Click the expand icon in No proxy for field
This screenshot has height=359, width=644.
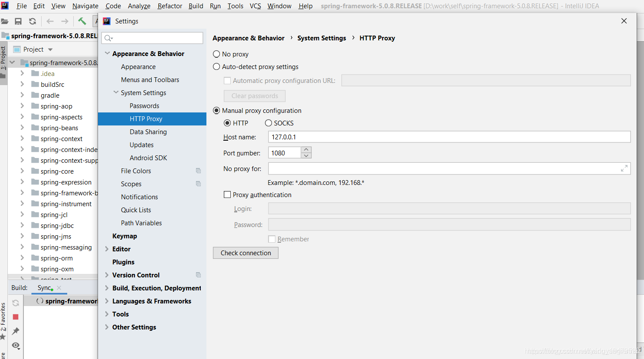pyautogui.click(x=624, y=168)
